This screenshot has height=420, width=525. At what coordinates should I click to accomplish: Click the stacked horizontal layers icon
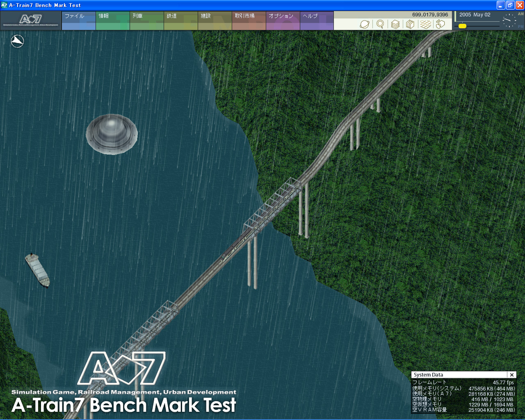click(x=395, y=24)
